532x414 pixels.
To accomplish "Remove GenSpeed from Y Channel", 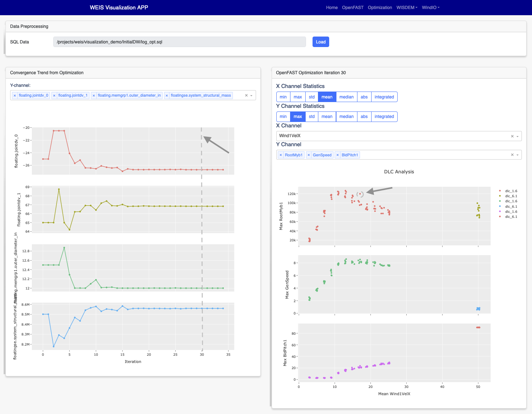I will 309,155.
